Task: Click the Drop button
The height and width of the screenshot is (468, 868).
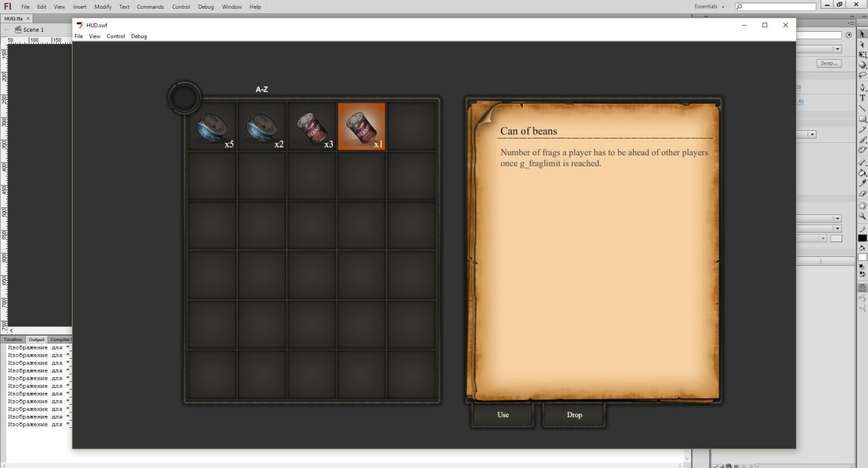Action: [x=574, y=415]
